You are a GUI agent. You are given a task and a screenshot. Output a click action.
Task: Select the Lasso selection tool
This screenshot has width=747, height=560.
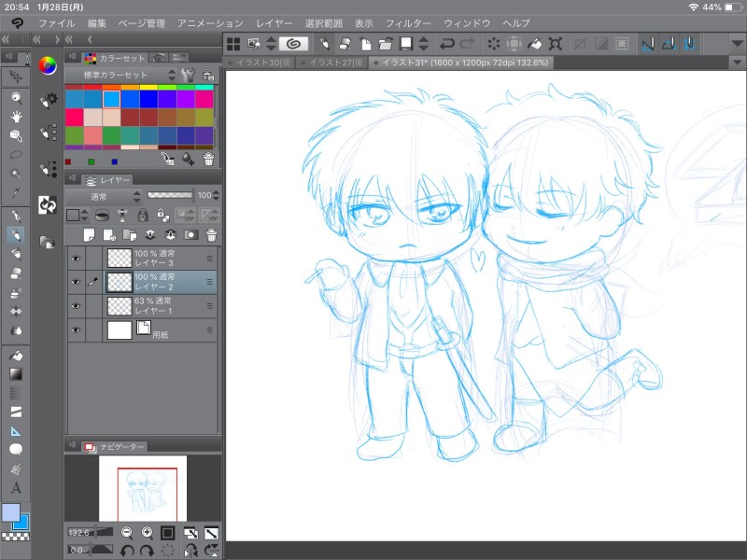(x=16, y=155)
